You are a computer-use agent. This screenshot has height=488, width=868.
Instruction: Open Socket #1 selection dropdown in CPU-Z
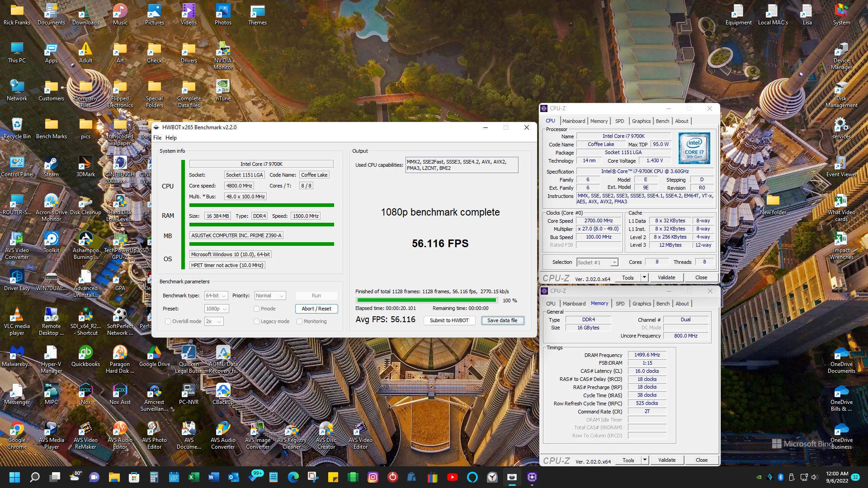pyautogui.click(x=597, y=263)
